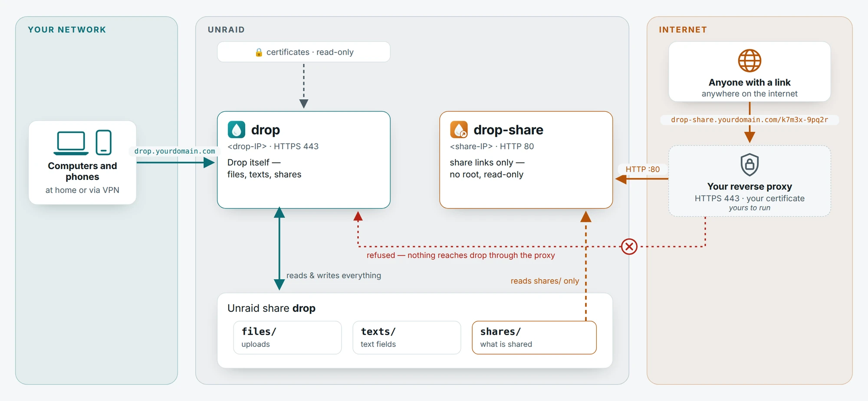The height and width of the screenshot is (401, 868).
Task: Click 'Anyone with a link' title
Action: [x=750, y=82]
